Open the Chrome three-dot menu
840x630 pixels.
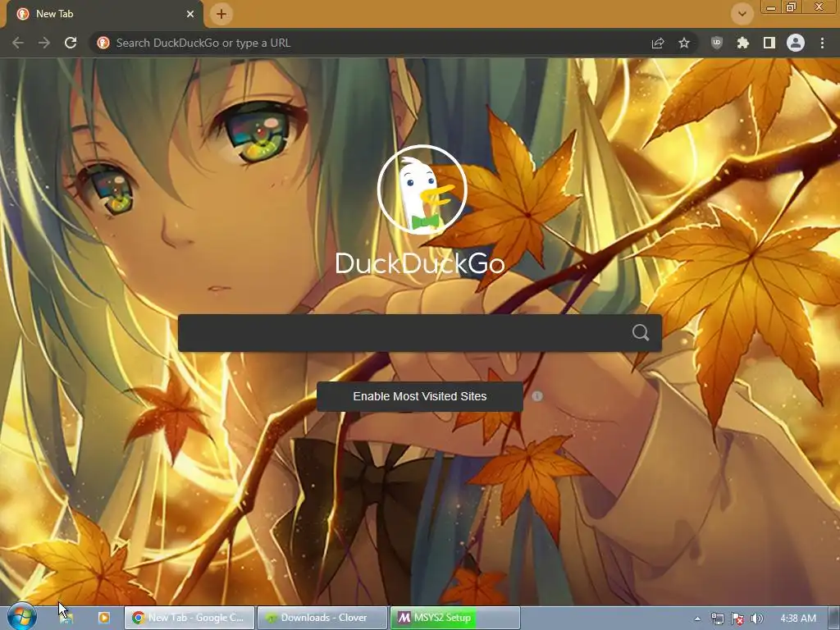click(822, 43)
